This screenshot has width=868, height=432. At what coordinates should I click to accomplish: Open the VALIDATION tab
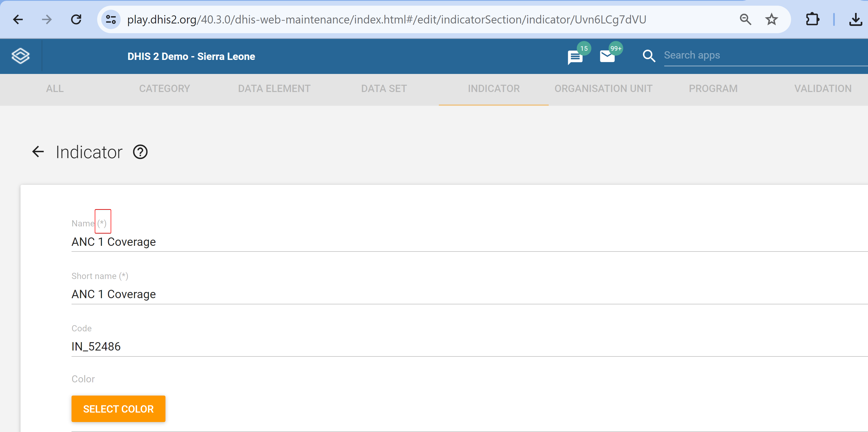823,89
